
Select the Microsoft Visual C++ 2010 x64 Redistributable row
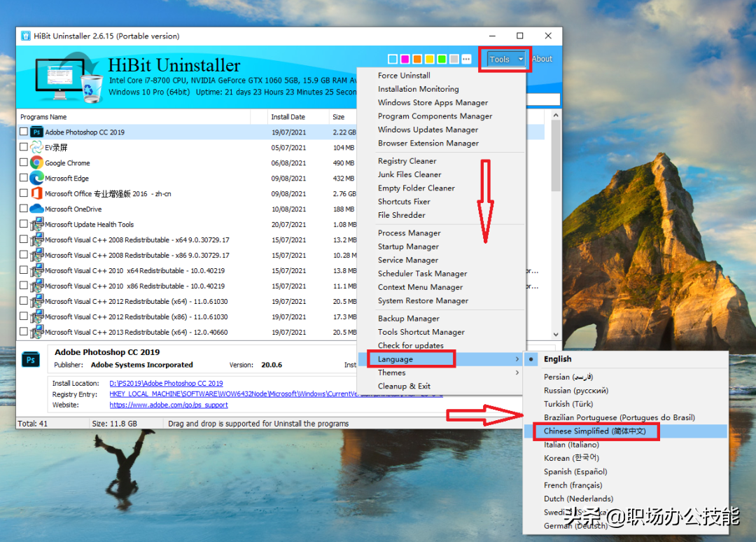pos(187,270)
